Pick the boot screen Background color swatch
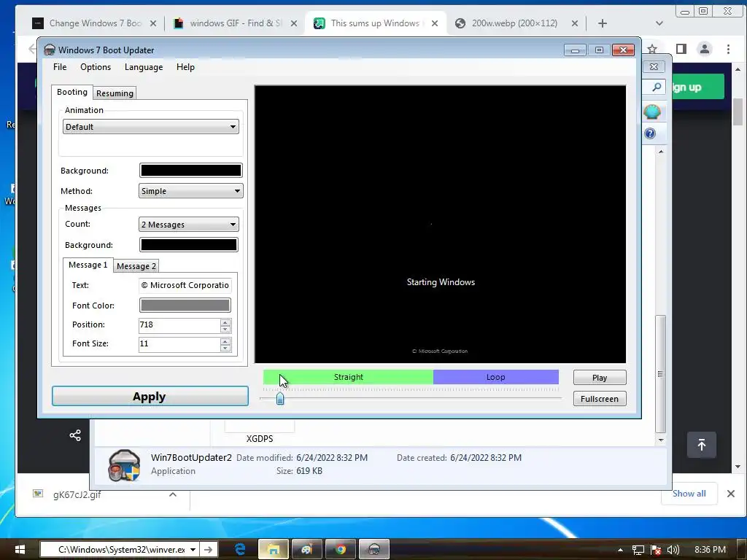This screenshot has width=747, height=560. 190,171
